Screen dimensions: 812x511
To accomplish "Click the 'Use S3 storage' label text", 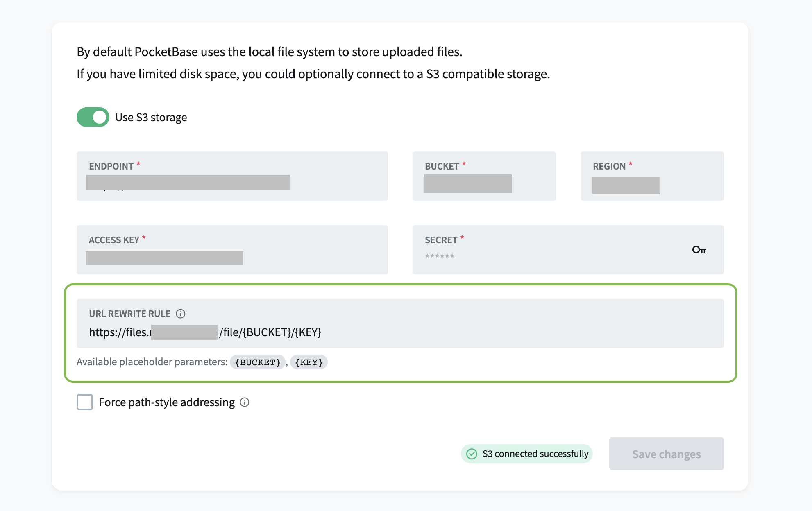I will pos(151,118).
